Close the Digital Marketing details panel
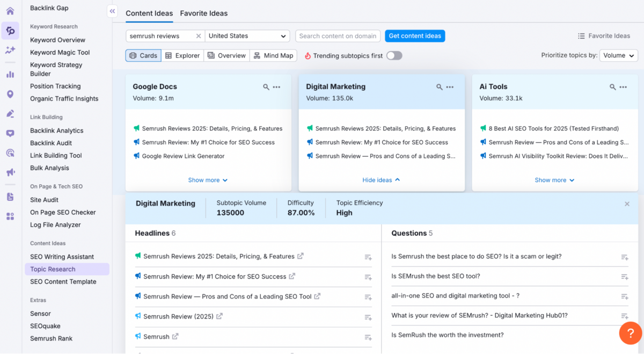Screen dimensions: 644x354 pos(627,204)
